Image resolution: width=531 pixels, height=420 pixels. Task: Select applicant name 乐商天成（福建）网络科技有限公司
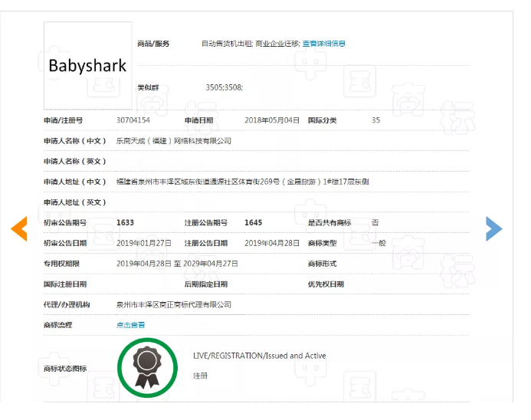click(173, 141)
